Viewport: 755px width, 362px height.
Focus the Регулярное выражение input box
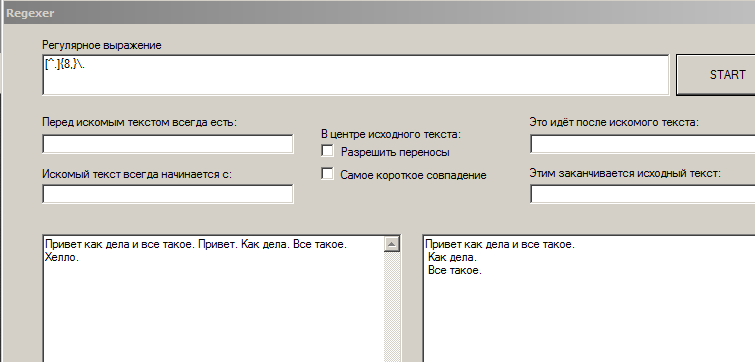[x=356, y=75]
